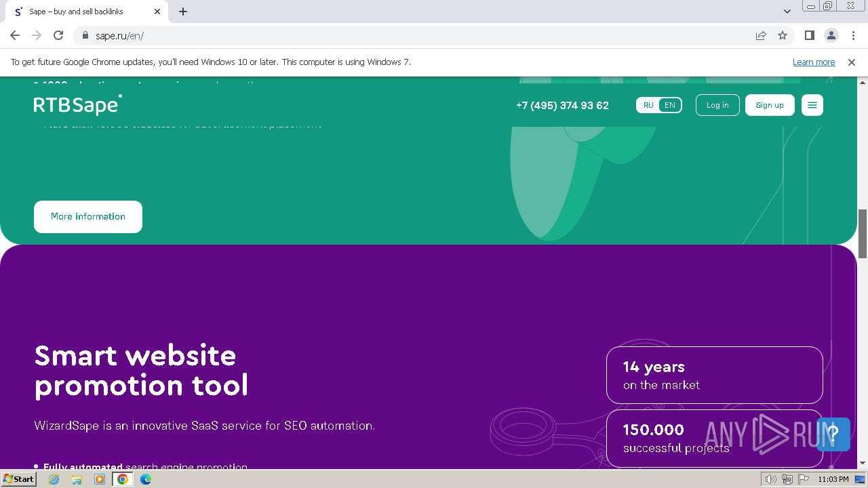Call the +7 (495) 374 93 62 number
The image size is (868, 488).
click(562, 105)
